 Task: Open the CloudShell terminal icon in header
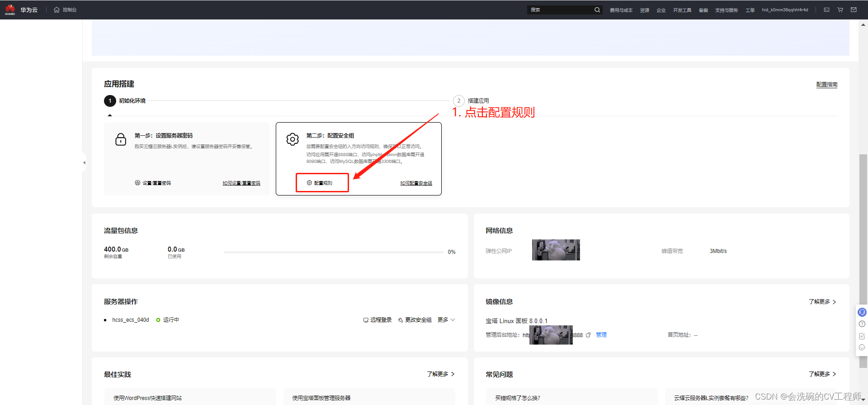pos(826,10)
